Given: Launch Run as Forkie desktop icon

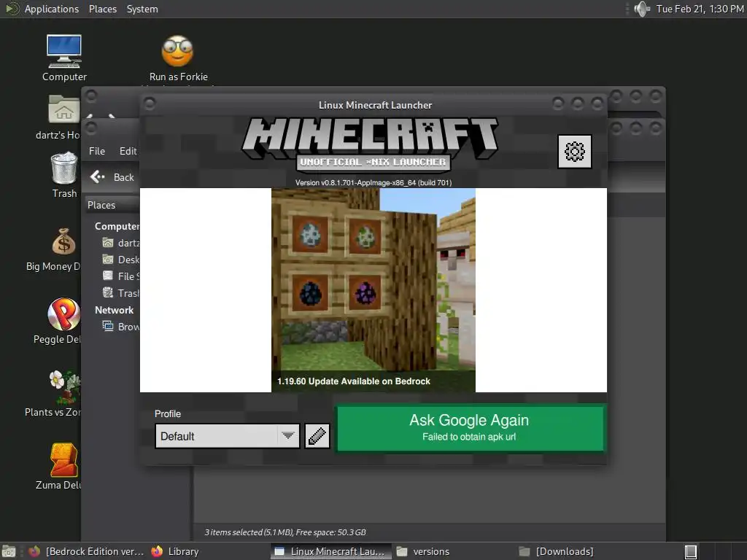Looking at the screenshot, I should coord(178,59).
